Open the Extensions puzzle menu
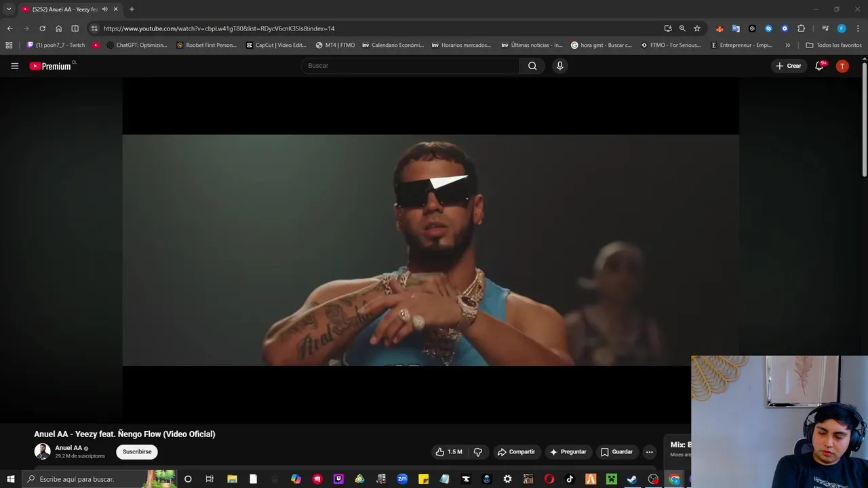Viewport: 868px width, 488px height. click(x=801, y=28)
